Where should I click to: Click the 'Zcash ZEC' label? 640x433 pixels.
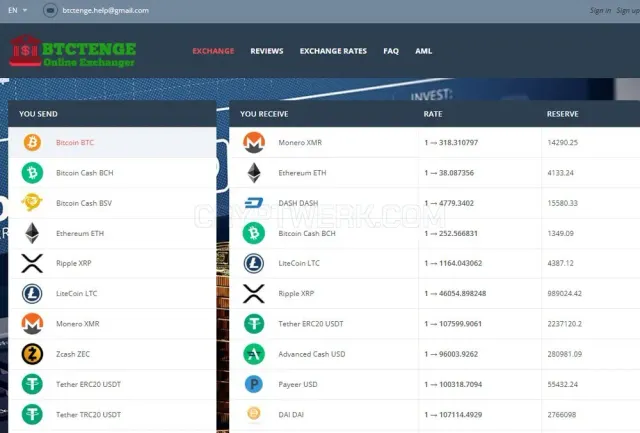pyautogui.click(x=73, y=354)
